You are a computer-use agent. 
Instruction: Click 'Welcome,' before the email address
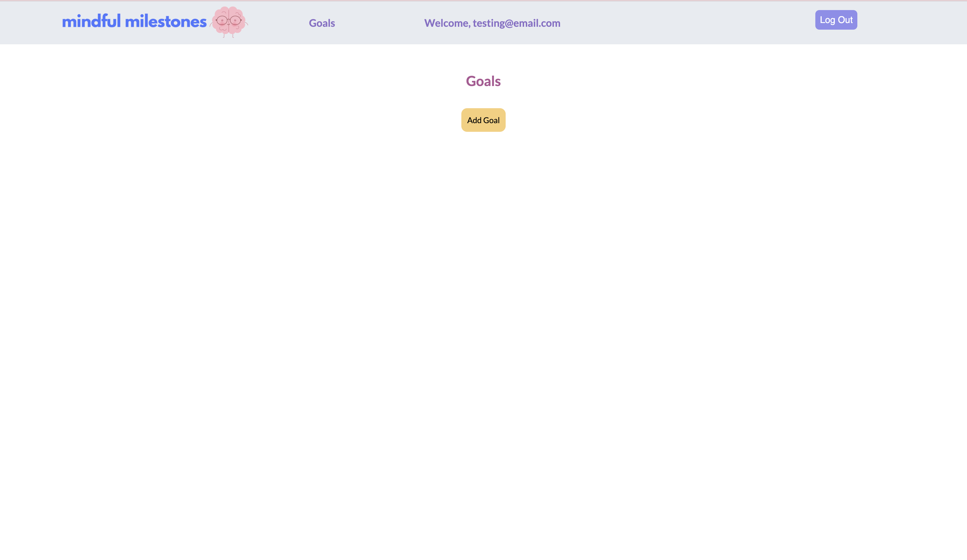[x=447, y=23]
